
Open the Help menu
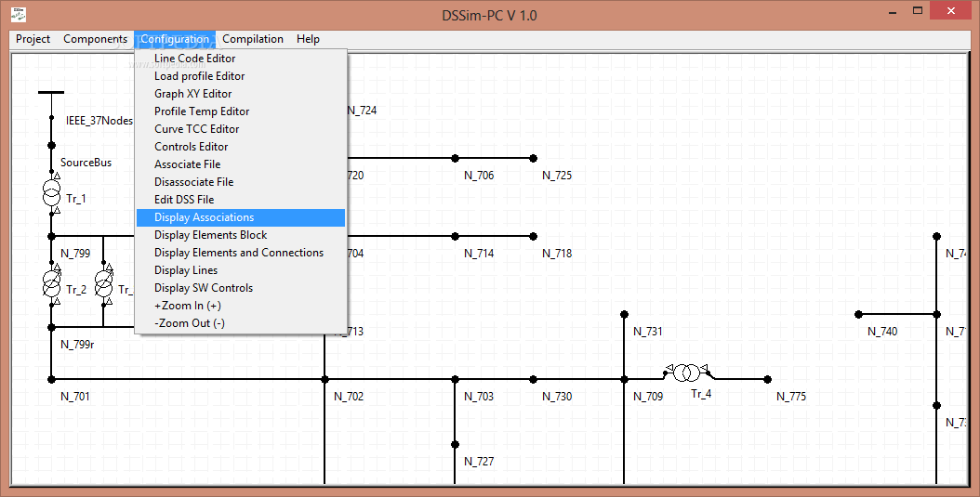(308, 39)
